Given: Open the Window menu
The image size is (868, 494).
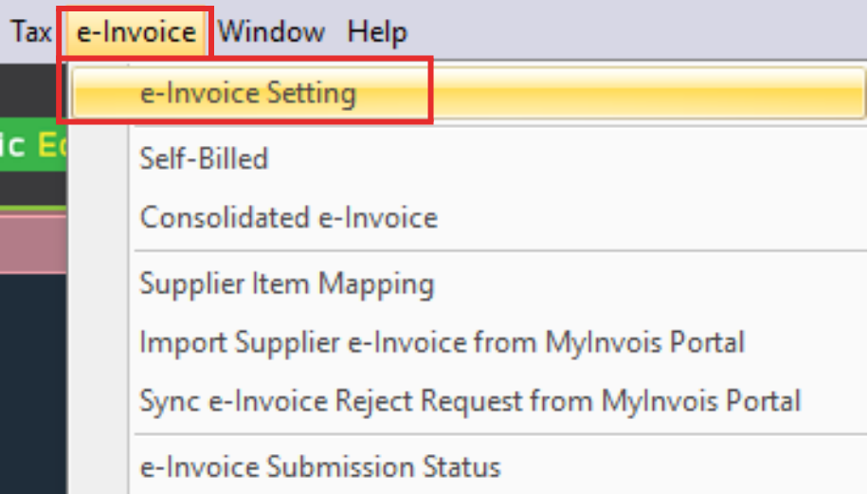Looking at the screenshot, I should point(271,32).
